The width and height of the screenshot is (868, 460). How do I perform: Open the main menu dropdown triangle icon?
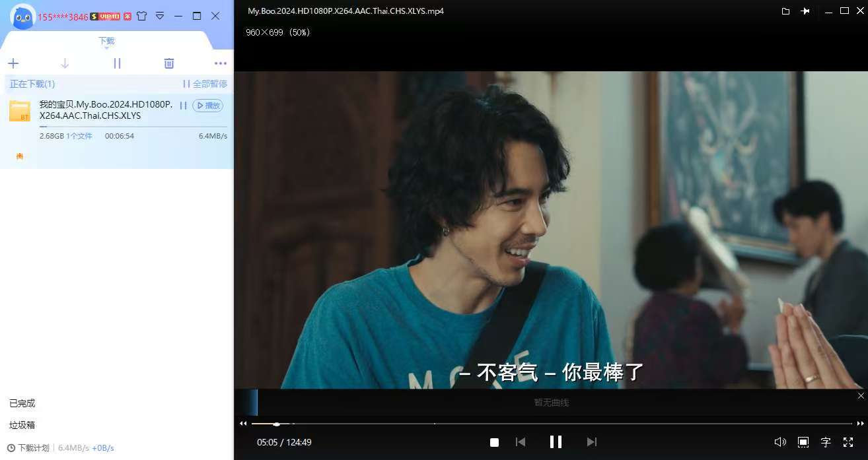pos(160,16)
